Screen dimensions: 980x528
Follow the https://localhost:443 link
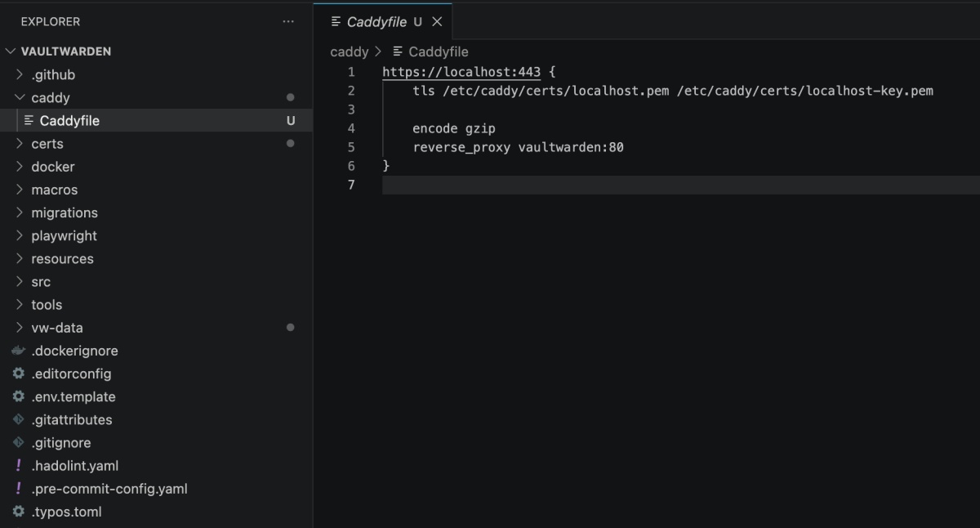pos(460,72)
